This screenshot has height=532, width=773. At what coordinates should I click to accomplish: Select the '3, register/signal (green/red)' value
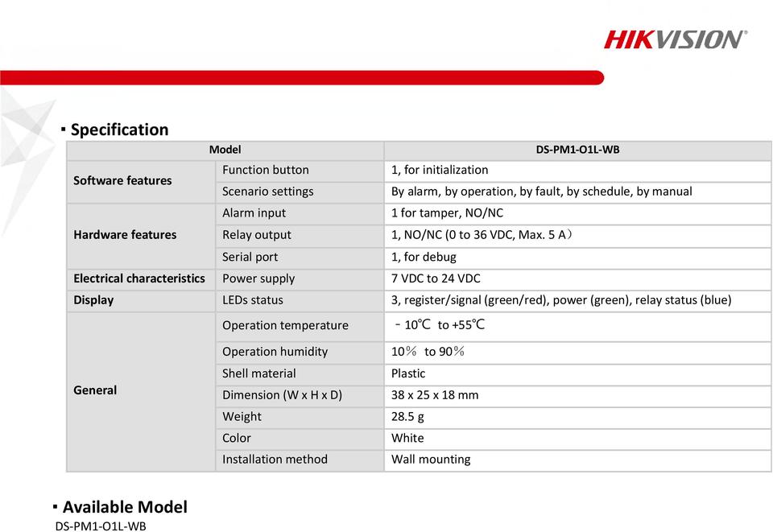[561, 300]
